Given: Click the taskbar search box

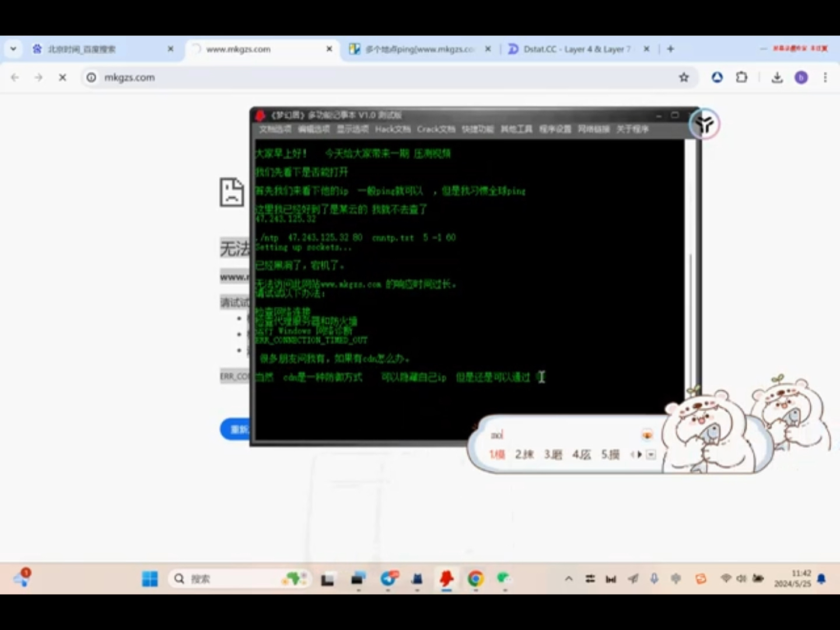Looking at the screenshot, I should point(239,579).
